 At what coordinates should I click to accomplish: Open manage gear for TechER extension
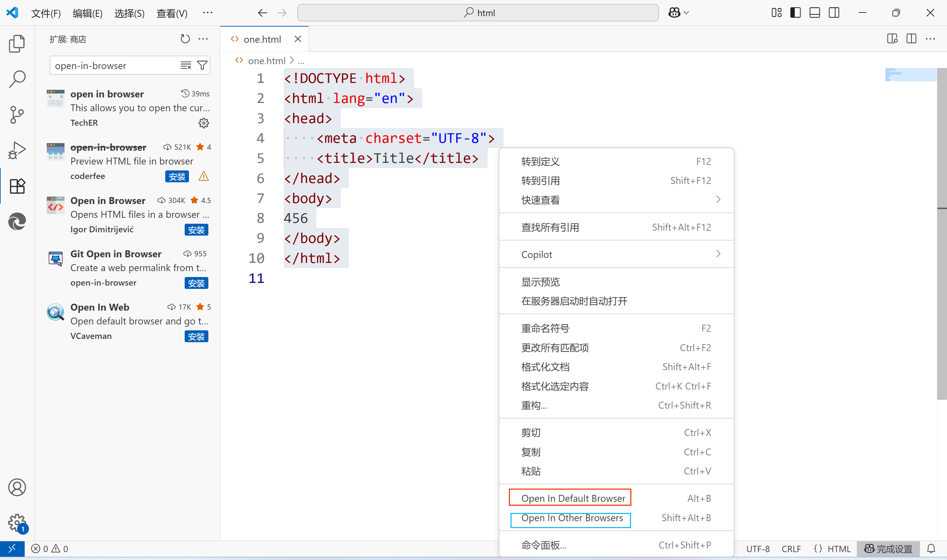tap(203, 123)
